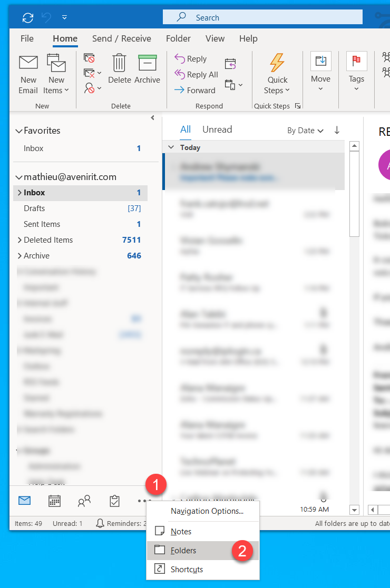The image size is (390, 588).
Task: Collapse the Favorites section
Action: pos(19,131)
